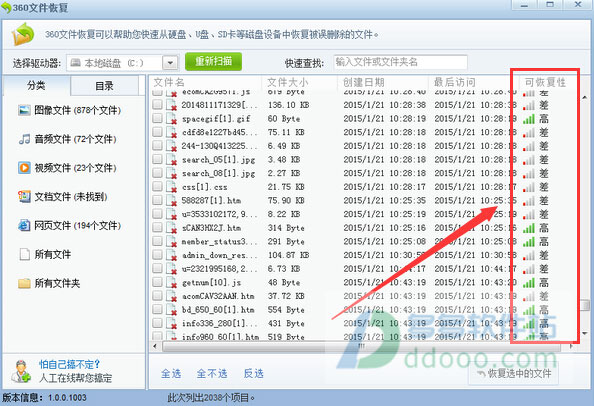Image resolution: width=594 pixels, height=406 pixels.
Task: Click recoverability signal bars for sCAN3HX2J.htm
Action: tap(529, 228)
